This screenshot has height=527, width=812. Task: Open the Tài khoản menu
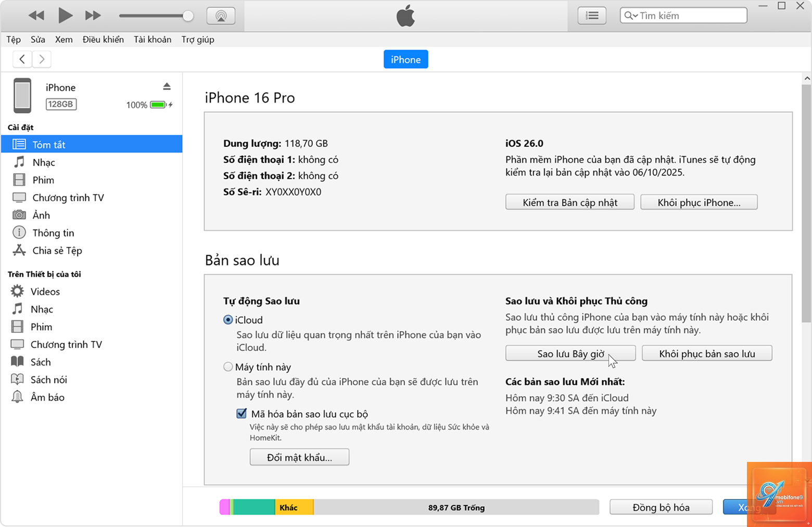point(153,40)
